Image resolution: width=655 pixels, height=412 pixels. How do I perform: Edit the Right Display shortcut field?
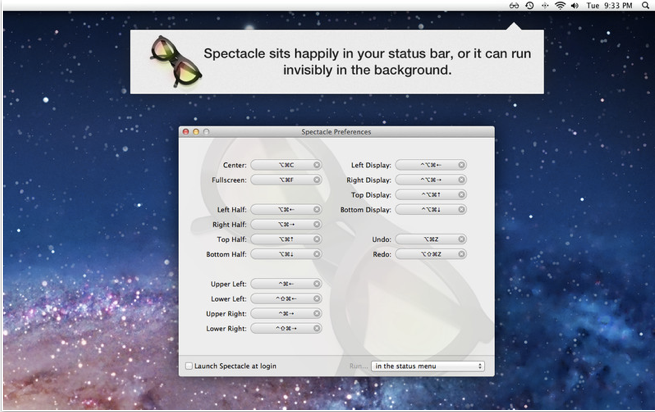coord(431,180)
